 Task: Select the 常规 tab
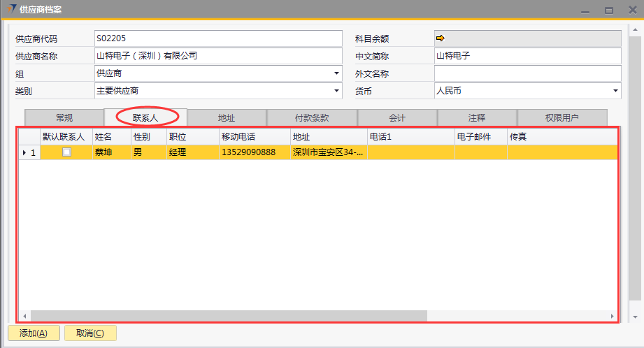64,118
